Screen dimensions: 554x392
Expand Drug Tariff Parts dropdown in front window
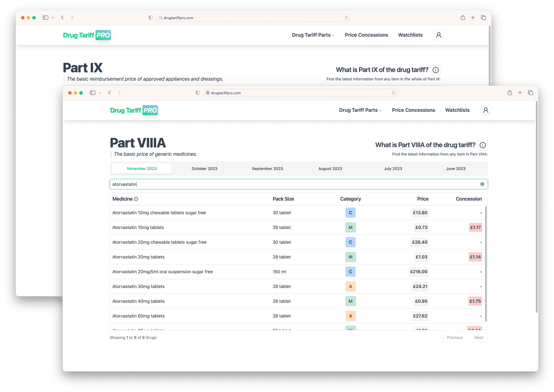click(360, 110)
